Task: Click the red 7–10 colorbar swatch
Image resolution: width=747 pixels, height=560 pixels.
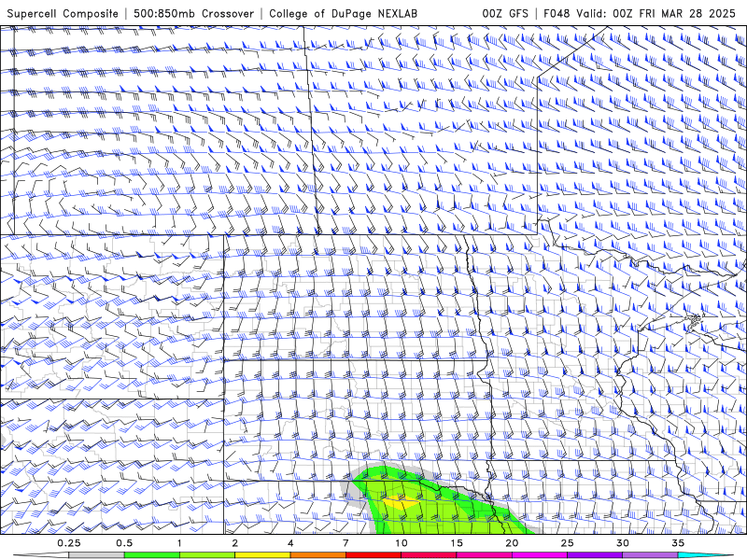Action: pos(373,555)
